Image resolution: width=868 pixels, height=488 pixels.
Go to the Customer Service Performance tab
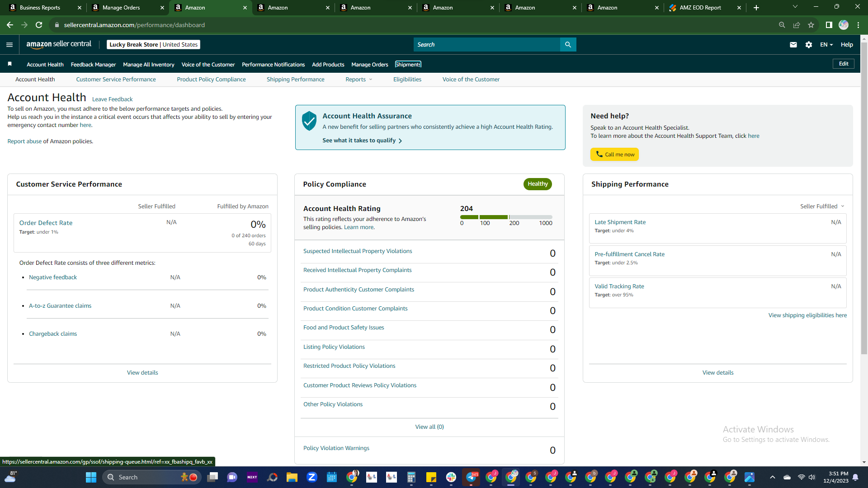click(x=116, y=80)
